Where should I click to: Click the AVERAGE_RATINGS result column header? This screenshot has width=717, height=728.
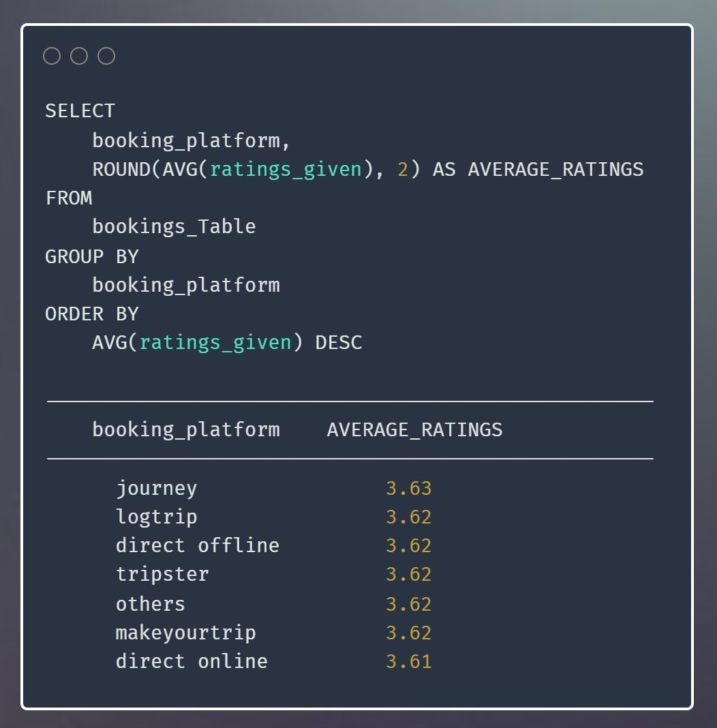pos(414,429)
